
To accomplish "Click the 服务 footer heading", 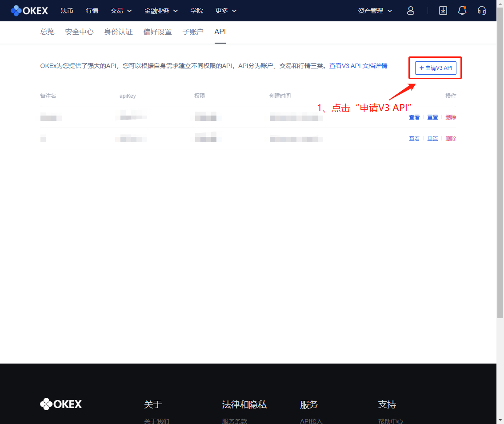I will point(309,404).
